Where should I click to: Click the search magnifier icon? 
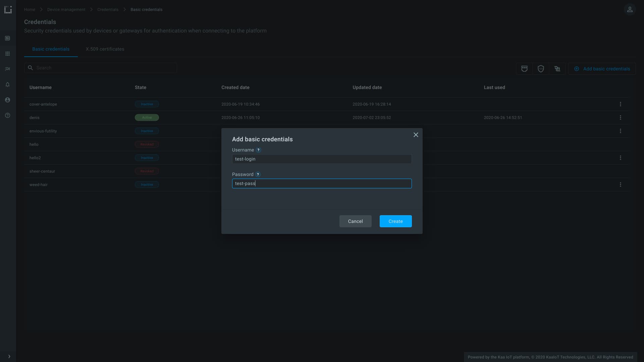coord(30,68)
